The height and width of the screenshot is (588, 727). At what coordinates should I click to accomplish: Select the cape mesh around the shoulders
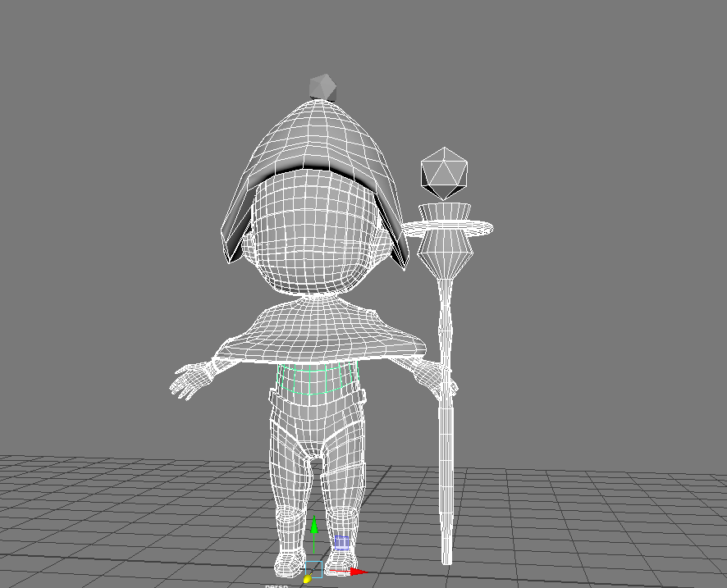(x=320, y=331)
